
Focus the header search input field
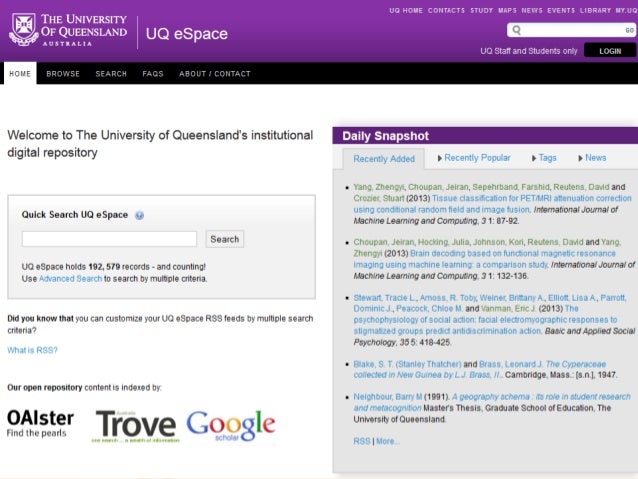point(573,30)
